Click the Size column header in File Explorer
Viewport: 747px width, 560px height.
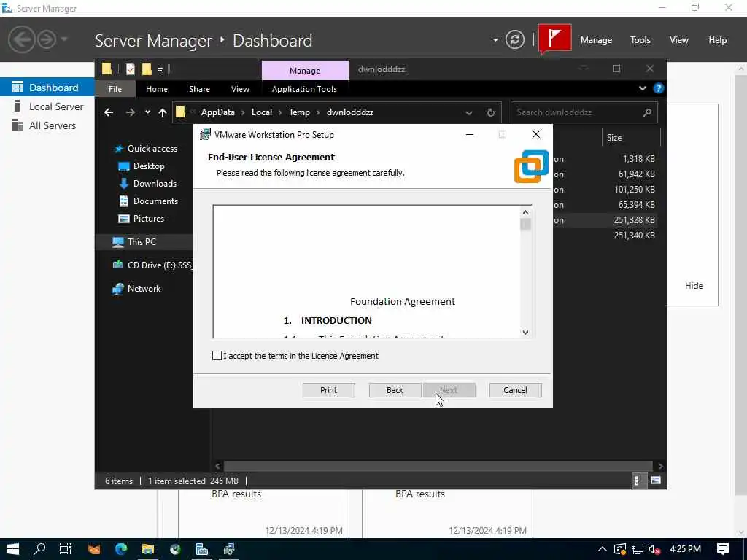[x=630, y=138]
